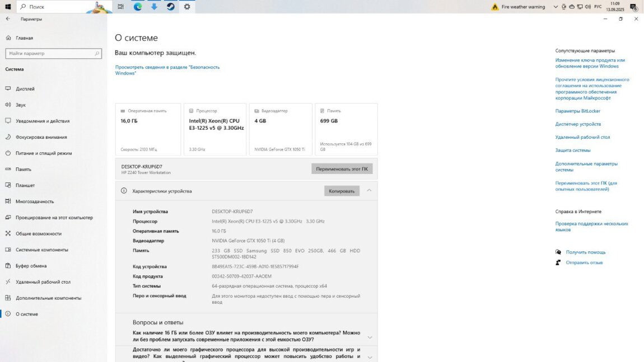
Task: Click the magnifier icon in settings search
Action: (x=97, y=54)
